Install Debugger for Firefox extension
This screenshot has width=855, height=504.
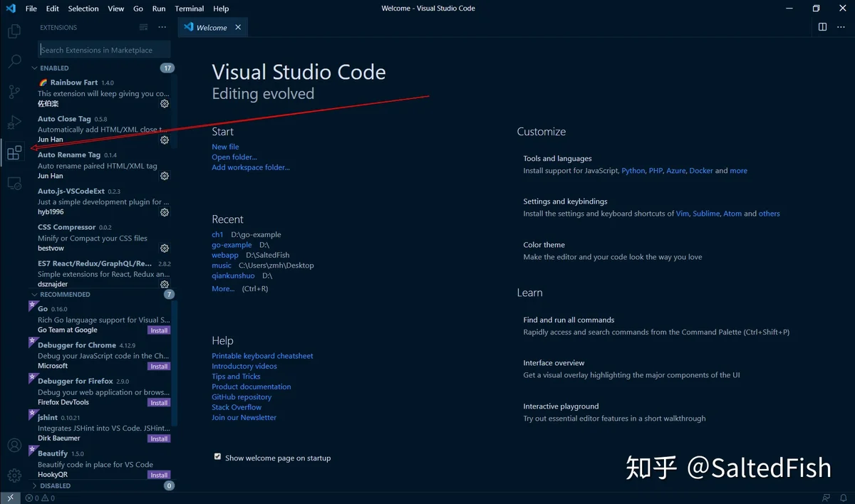pyautogui.click(x=159, y=403)
